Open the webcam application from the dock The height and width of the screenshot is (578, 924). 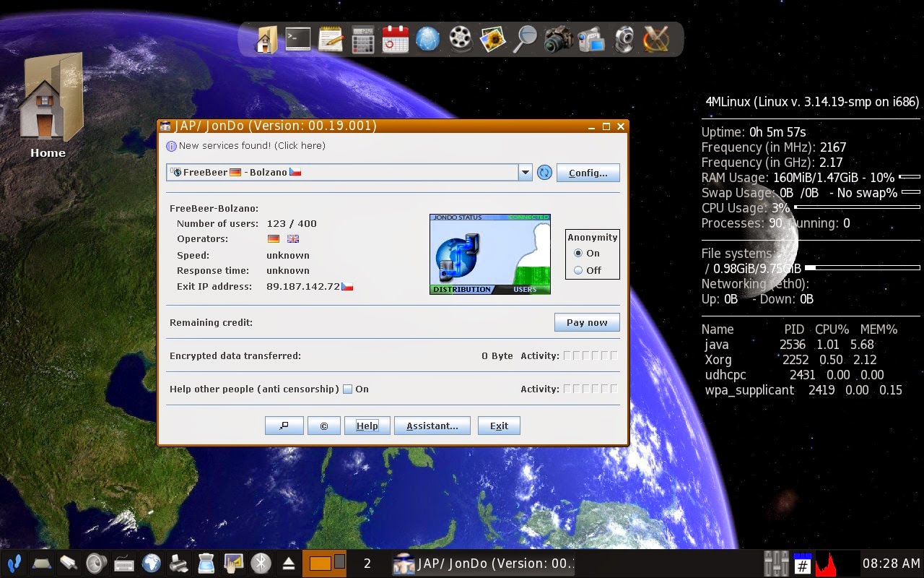pyautogui.click(x=624, y=39)
